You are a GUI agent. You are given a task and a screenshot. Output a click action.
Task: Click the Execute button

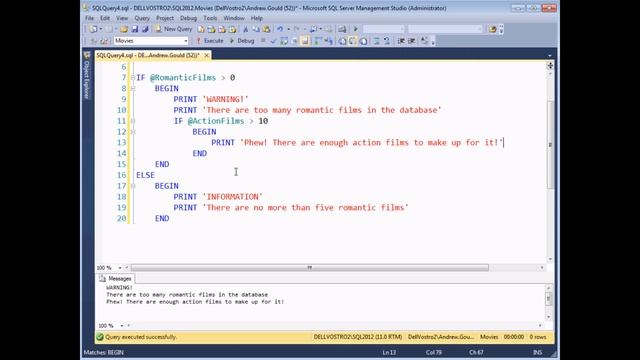tap(210, 41)
